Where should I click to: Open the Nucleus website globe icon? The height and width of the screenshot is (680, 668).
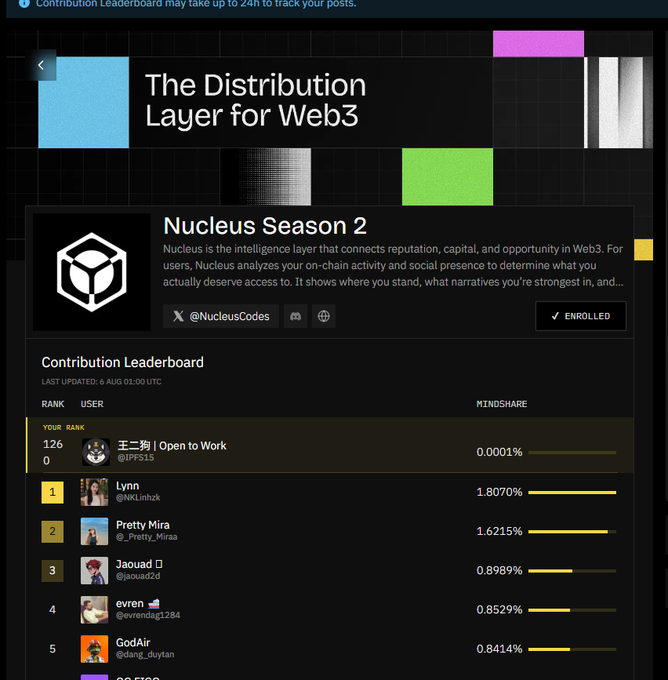324,316
